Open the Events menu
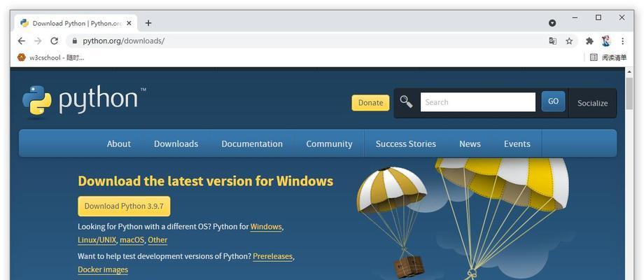 click(x=517, y=143)
